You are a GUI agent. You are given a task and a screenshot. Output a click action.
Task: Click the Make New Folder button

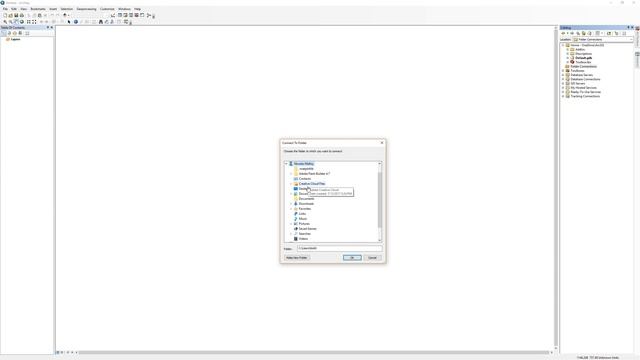[x=297, y=258]
